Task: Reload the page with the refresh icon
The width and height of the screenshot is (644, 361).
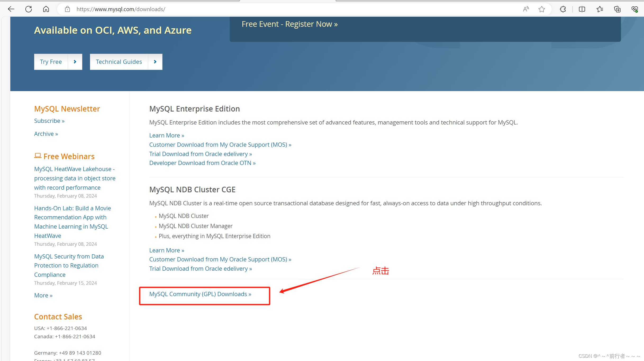Action: click(29, 9)
